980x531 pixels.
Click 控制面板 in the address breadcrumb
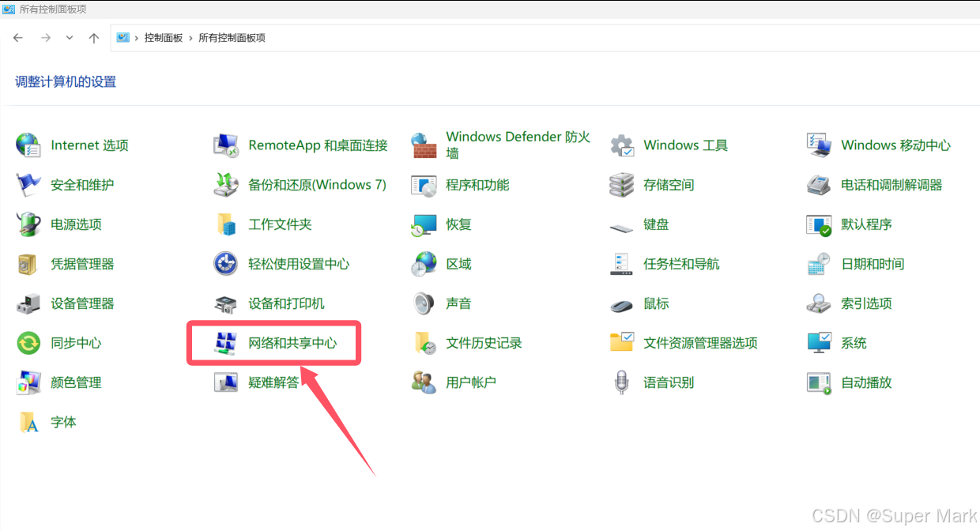[x=164, y=38]
